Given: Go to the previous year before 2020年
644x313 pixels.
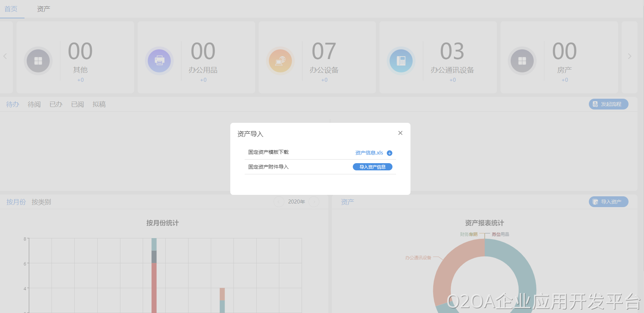Looking at the screenshot, I should pyautogui.click(x=279, y=202).
